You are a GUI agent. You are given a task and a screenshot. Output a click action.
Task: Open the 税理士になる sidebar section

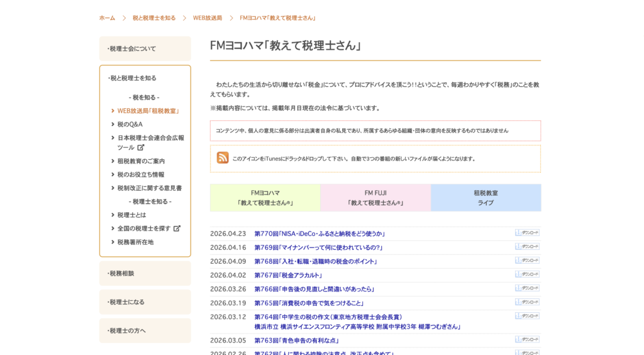(145, 302)
